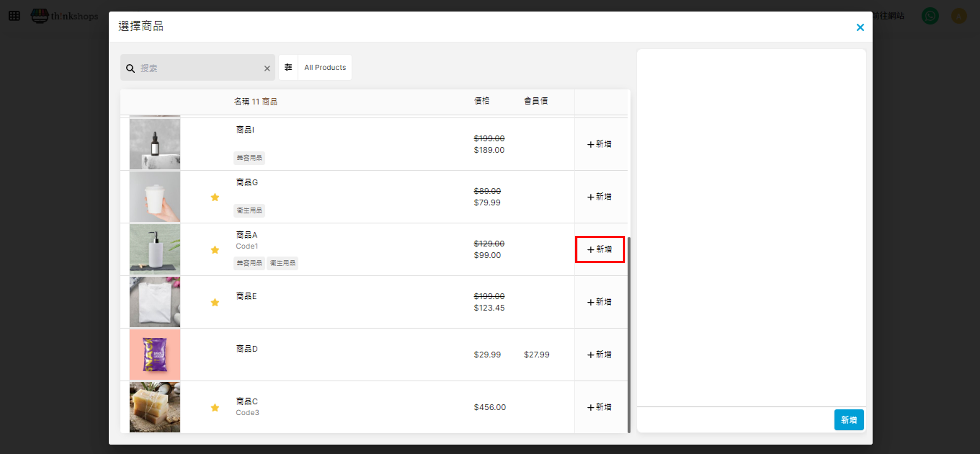
Task: Toggle star on 商品A
Action: (215, 250)
